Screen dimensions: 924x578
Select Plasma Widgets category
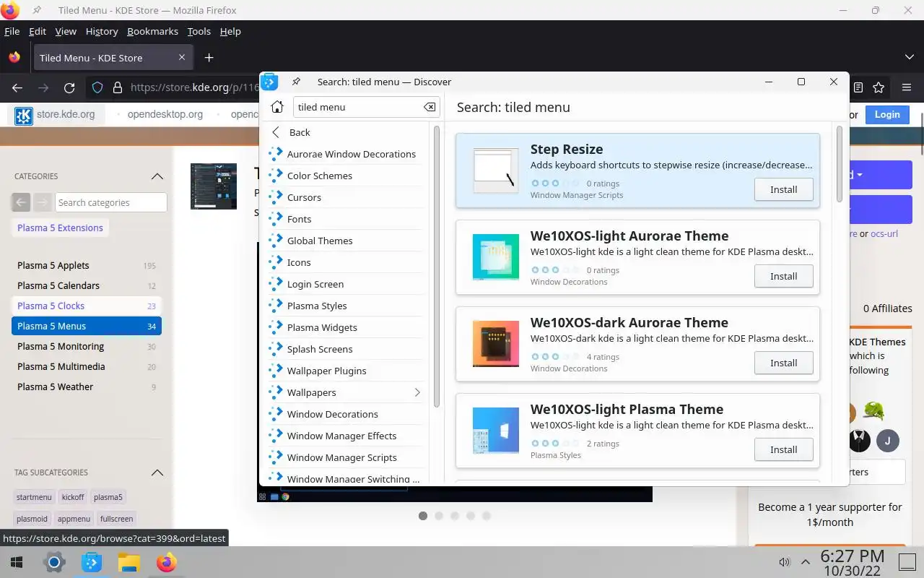pos(344,327)
